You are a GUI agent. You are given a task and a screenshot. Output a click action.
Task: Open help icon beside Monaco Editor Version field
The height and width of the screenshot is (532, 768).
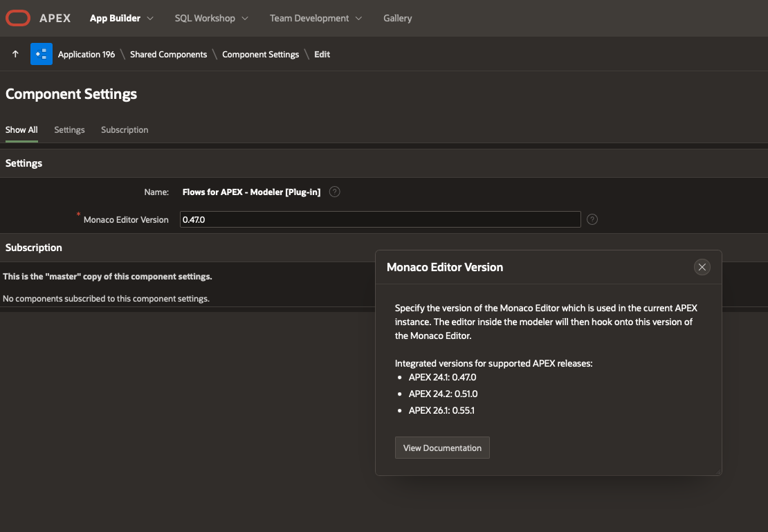tap(592, 219)
